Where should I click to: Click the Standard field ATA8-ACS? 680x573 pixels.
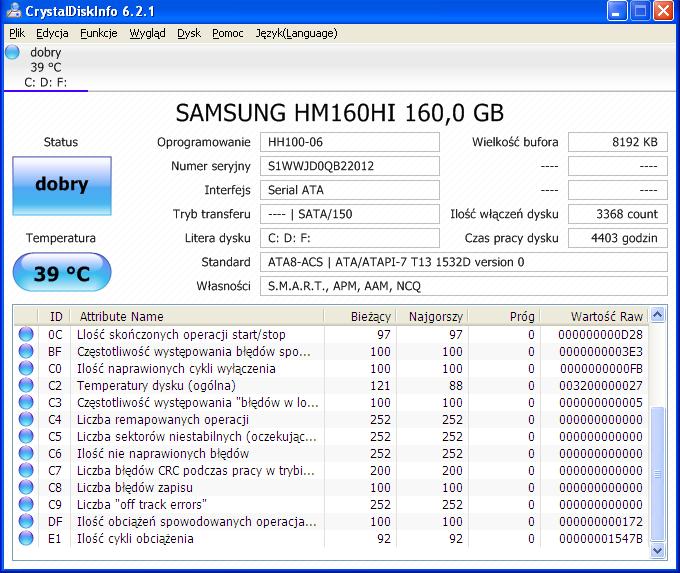click(x=464, y=262)
